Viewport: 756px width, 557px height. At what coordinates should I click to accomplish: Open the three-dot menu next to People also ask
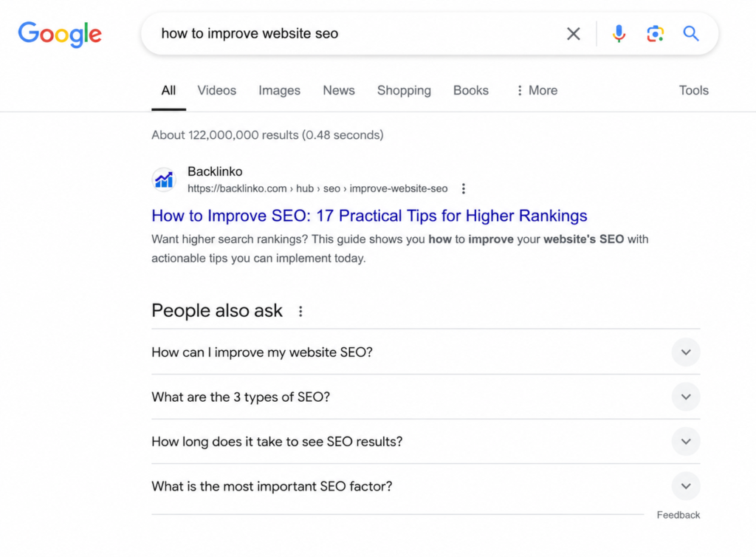[x=300, y=312]
